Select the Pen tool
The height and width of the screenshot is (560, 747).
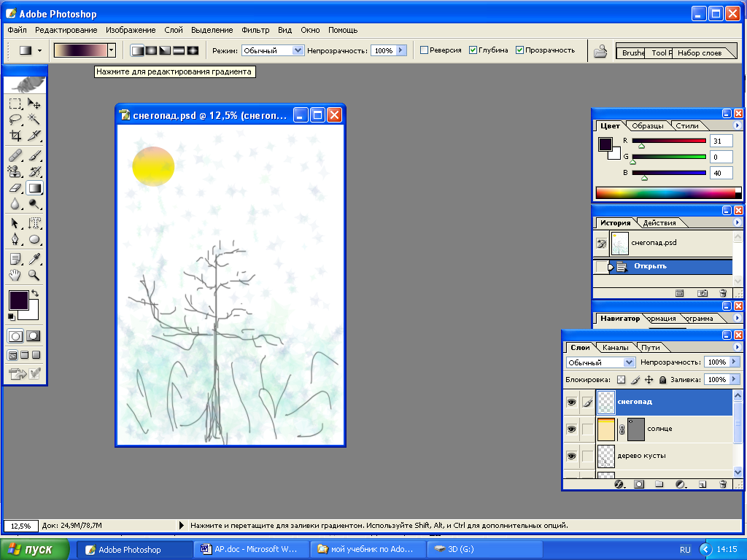15,239
